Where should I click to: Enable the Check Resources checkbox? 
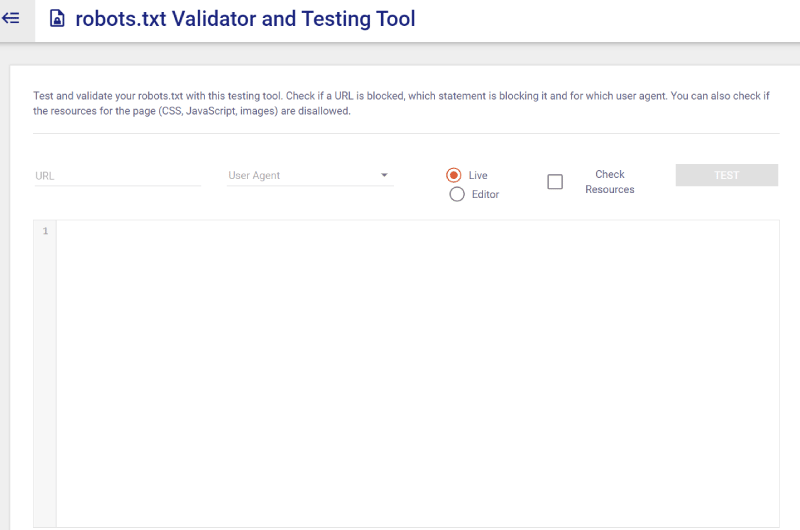tap(555, 182)
